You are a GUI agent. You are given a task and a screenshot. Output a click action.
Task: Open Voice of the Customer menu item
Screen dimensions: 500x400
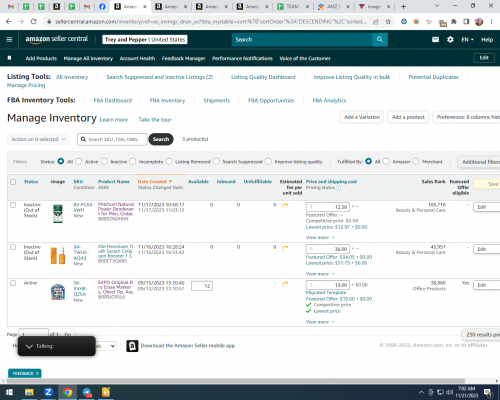(305, 58)
